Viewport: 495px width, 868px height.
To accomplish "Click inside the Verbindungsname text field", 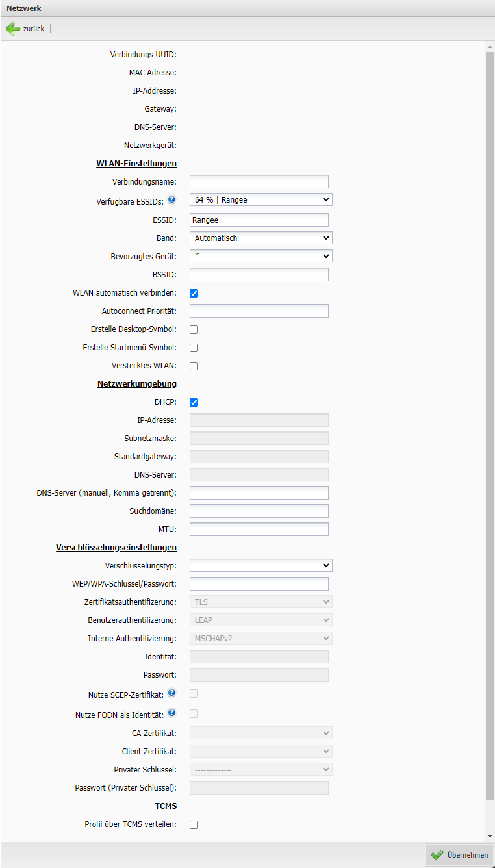I will tap(259, 181).
